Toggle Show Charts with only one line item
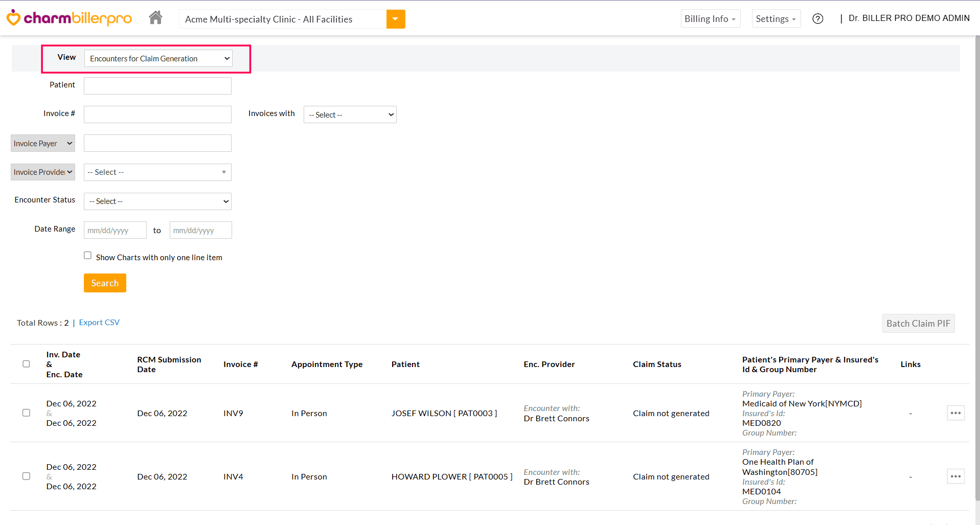Image resolution: width=980 pixels, height=525 pixels. pos(87,256)
